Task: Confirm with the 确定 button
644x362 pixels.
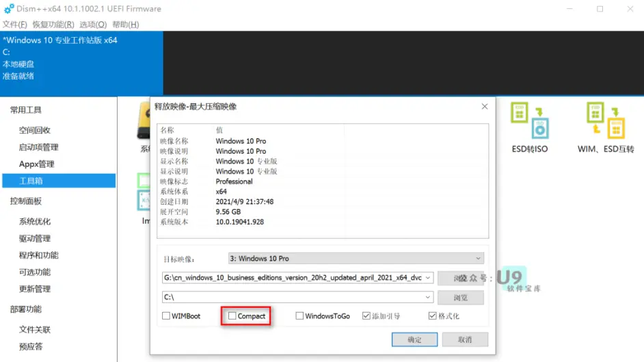Action: [414, 339]
